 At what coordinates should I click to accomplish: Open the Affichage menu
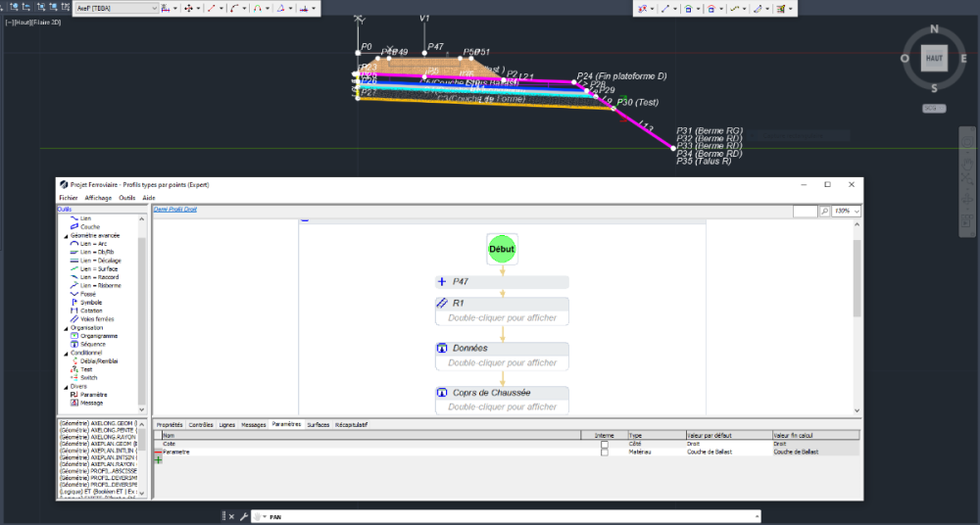[98, 198]
